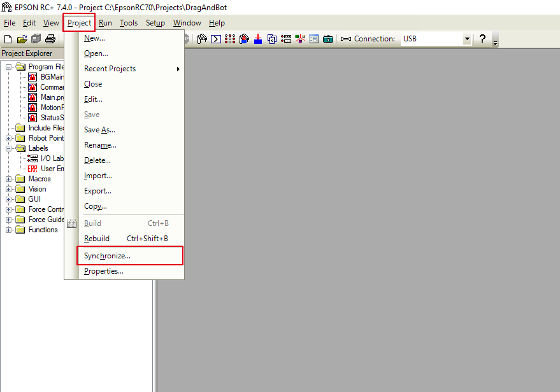Click the Open File folder icon
Image resolution: width=560 pixels, height=392 pixels.
[22, 39]
